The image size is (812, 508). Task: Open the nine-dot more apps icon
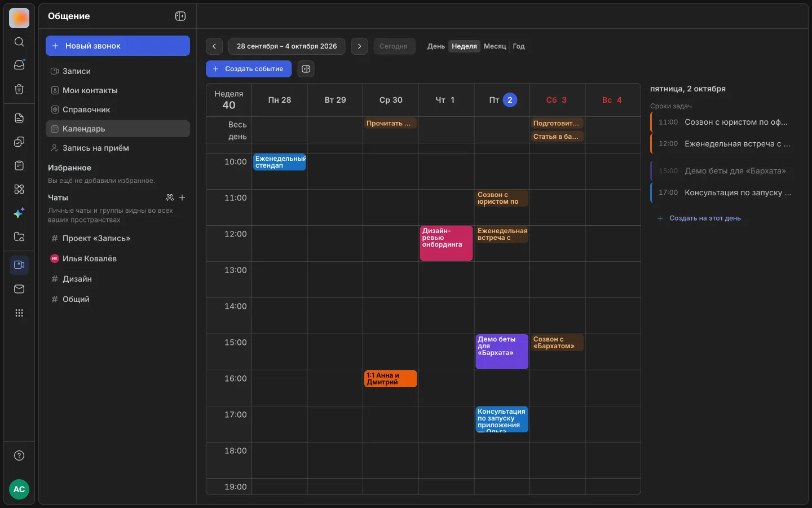point(19,313)
